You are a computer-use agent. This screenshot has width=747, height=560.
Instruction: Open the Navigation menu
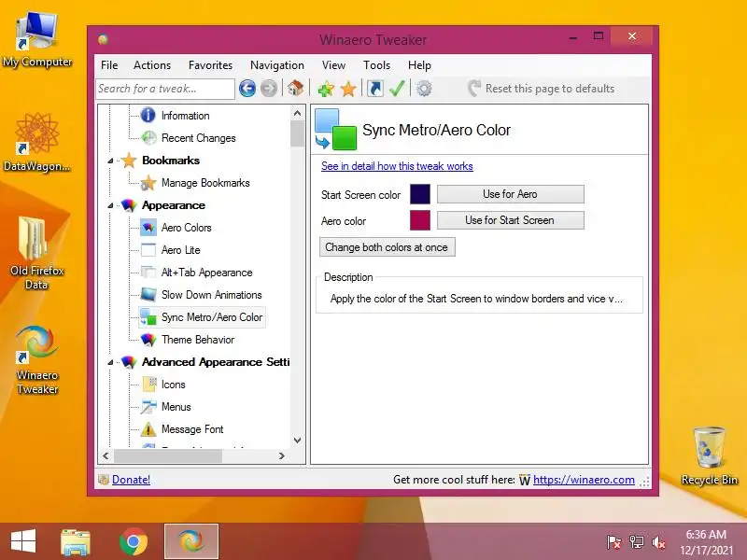click(276, 65)
